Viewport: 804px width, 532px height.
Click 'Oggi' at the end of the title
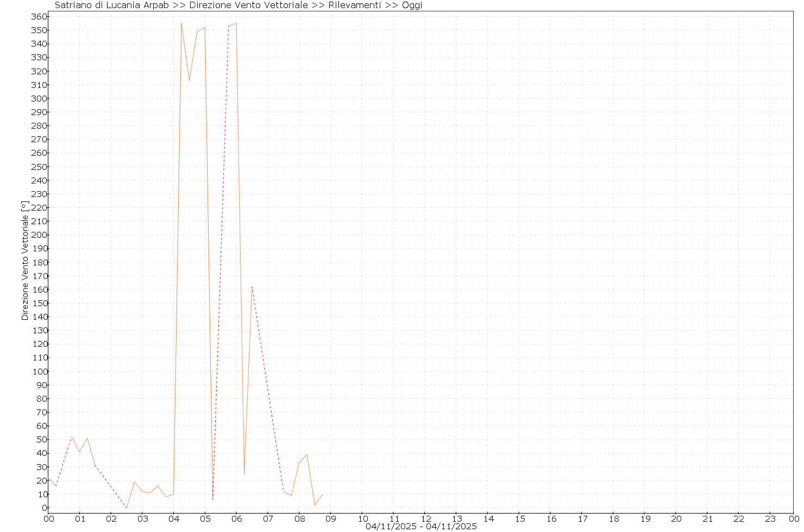click(412, 5)
